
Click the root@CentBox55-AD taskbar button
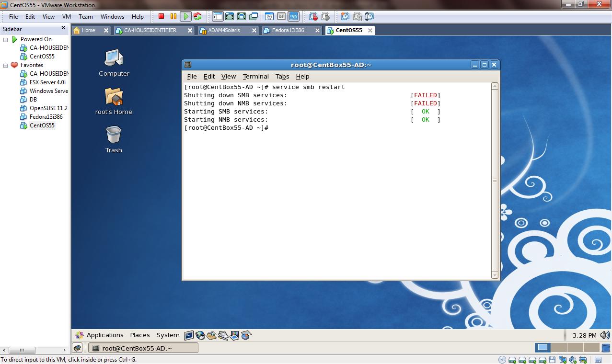[x=143, y=348]
